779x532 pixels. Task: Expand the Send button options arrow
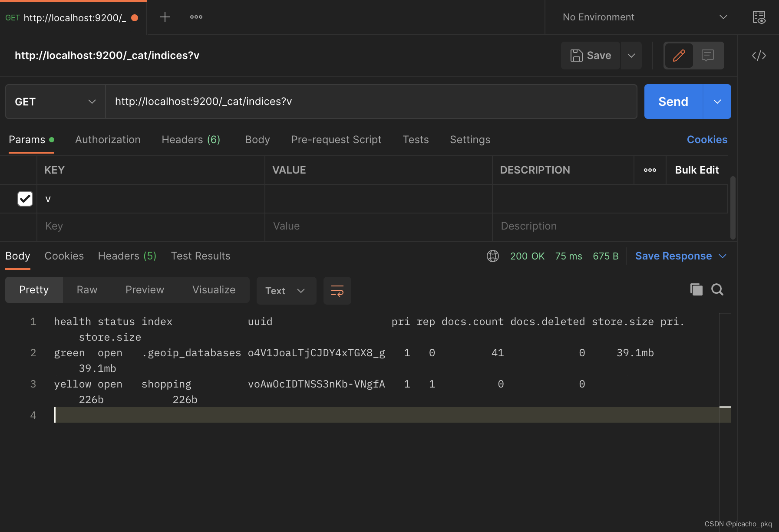pos(717,102)
